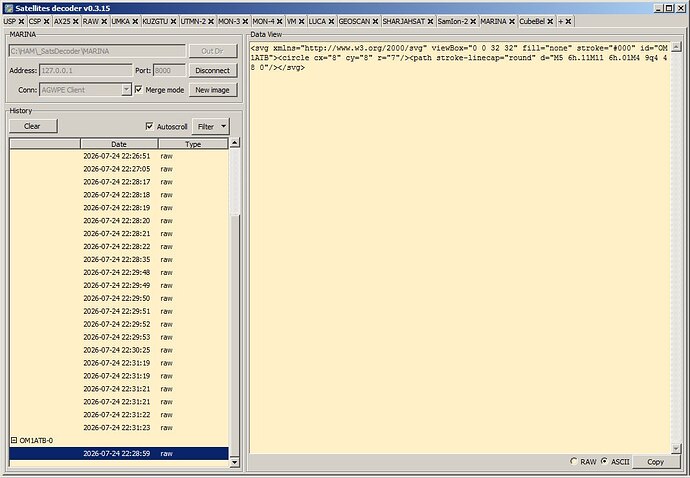Select the 22:30:25 raw history entry

coord(119,350)
